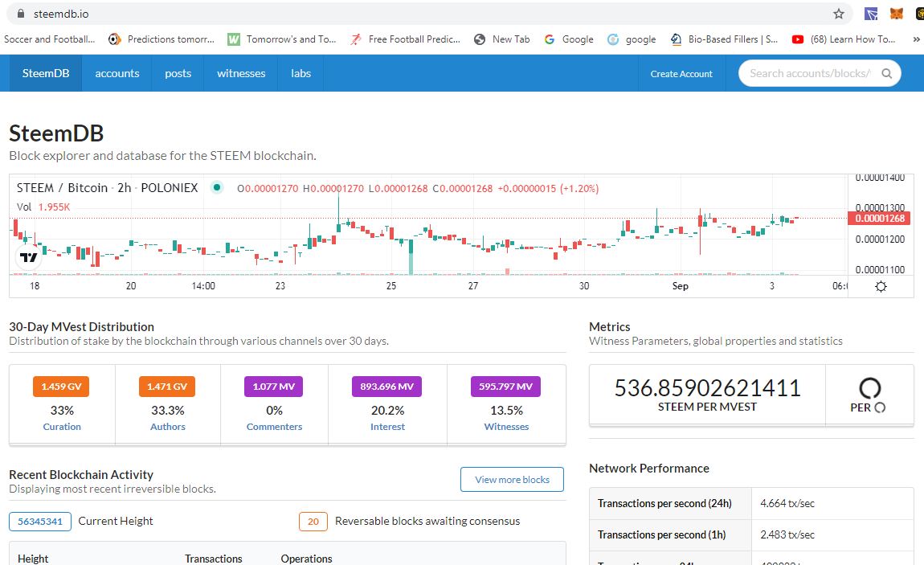Click the search magnifier icon in header
924x565 pixels.
(886, 74)
